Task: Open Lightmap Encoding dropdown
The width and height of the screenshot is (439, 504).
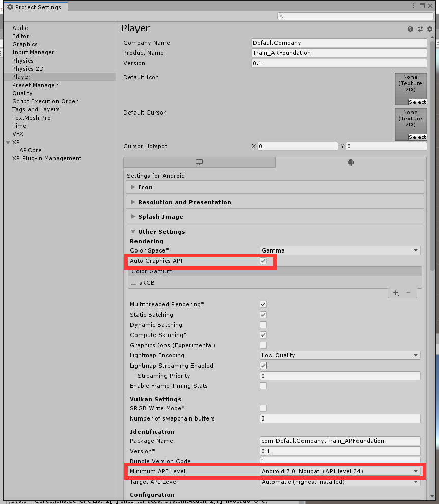Action: pyautogui.click(x=340, y=355)
